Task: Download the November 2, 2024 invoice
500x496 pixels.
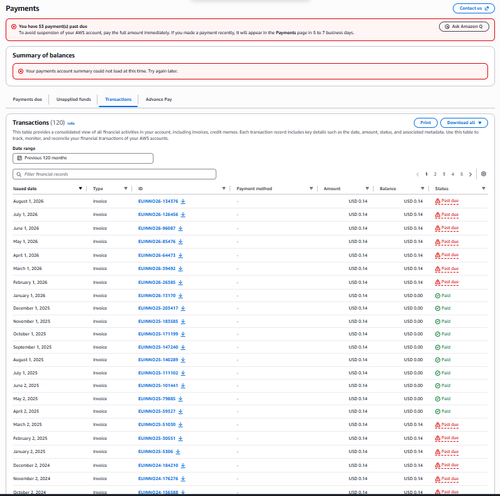Action: (183, 479)
